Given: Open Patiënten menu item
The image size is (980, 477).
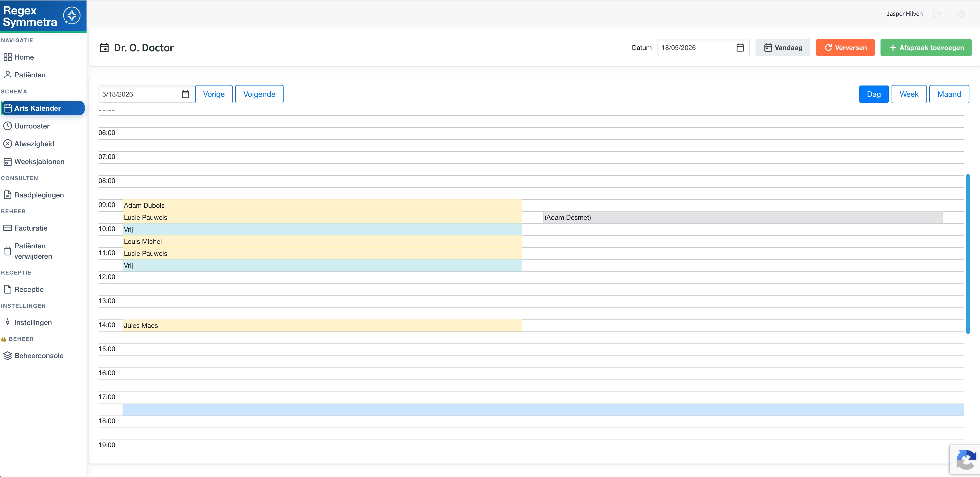Looking at the screenshot, I should [x=30, y=75].
